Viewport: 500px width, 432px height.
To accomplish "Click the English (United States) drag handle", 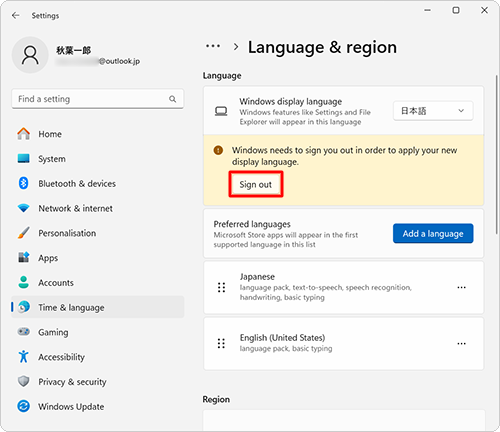I will tap(221, 343).
